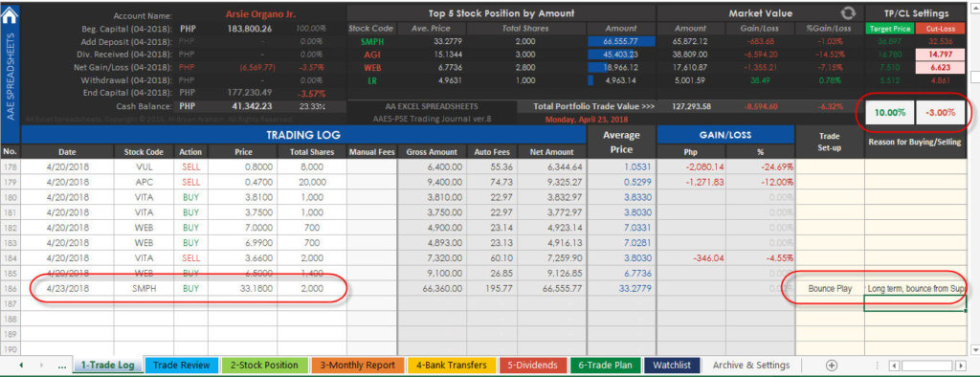This screenshot has width=980, height=377.
Task: Select the 5-Dividends tab
Action: click(532, 366)
